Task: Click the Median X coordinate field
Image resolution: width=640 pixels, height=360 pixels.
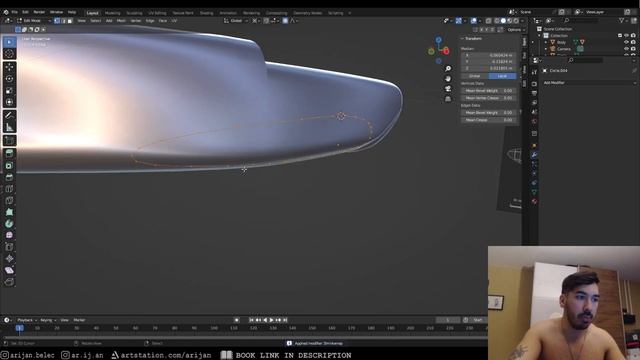Action: point(489,55)
